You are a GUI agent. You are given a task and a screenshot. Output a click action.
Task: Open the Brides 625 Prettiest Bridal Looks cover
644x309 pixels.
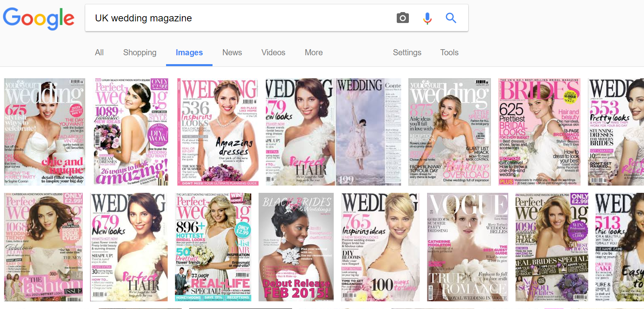pyautogui.click(x=539, y=132)
